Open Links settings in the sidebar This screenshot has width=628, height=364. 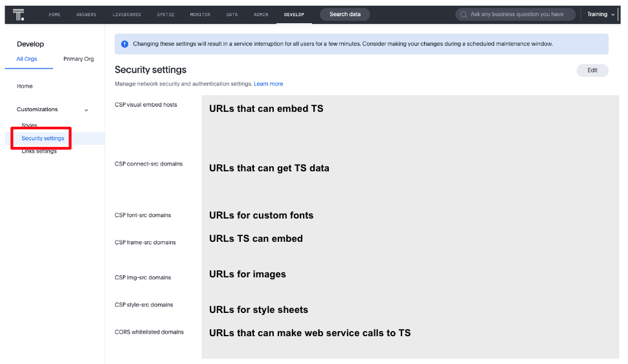tap(39, 151)
